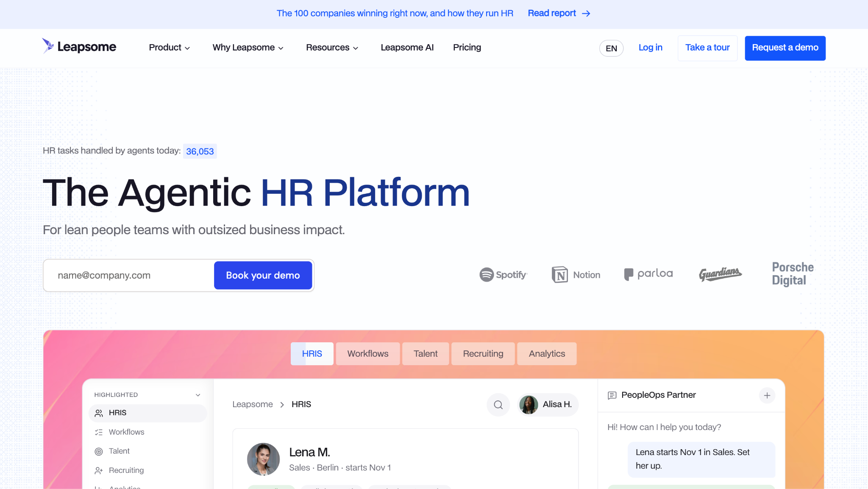Expand the Why Leapsome menu
Screen dimensions: 868x489
pyautogui.click(x=248, y=48)
